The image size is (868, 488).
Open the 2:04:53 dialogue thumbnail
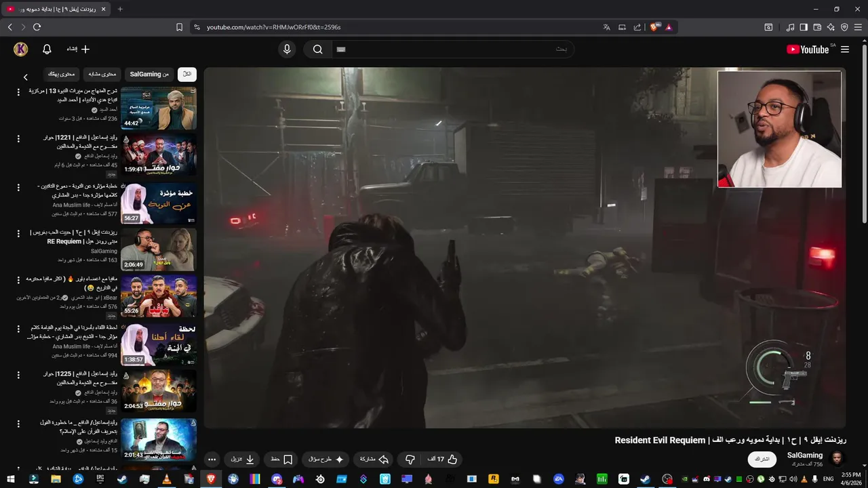[x=159, y=391]
